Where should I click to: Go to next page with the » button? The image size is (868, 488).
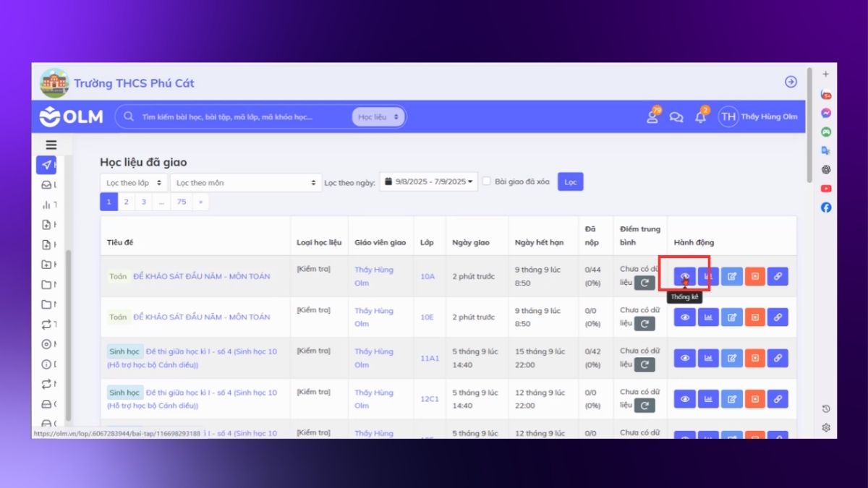pyautogui.click(x=200, y=202)
